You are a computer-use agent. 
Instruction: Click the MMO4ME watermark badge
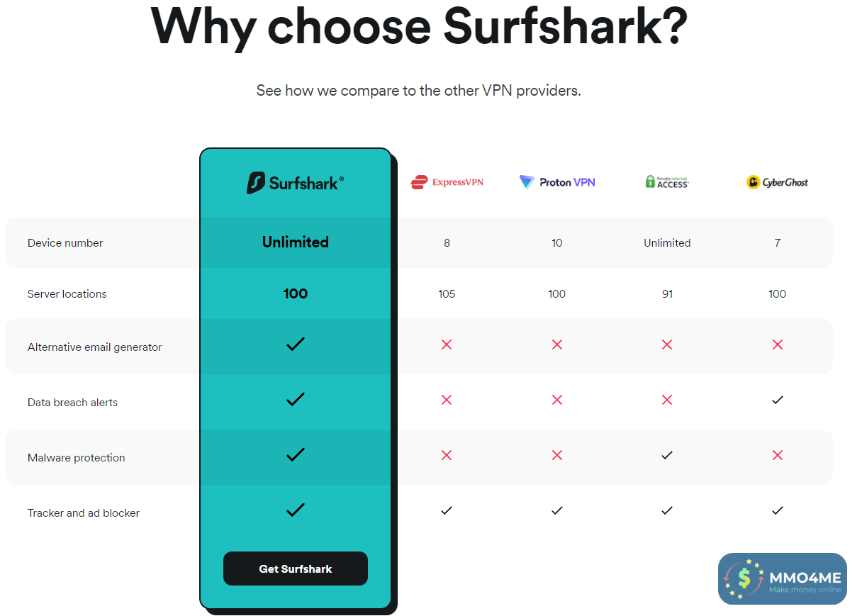coord(782,579)
